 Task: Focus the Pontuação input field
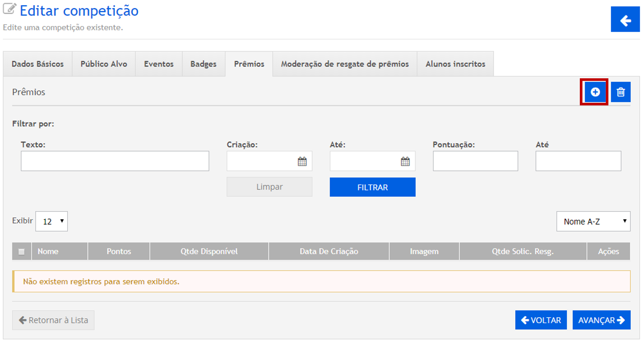coord(475,161)
